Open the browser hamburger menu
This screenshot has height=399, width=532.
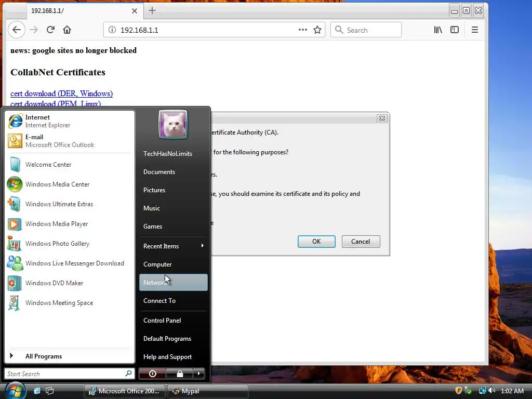(475, 30)
